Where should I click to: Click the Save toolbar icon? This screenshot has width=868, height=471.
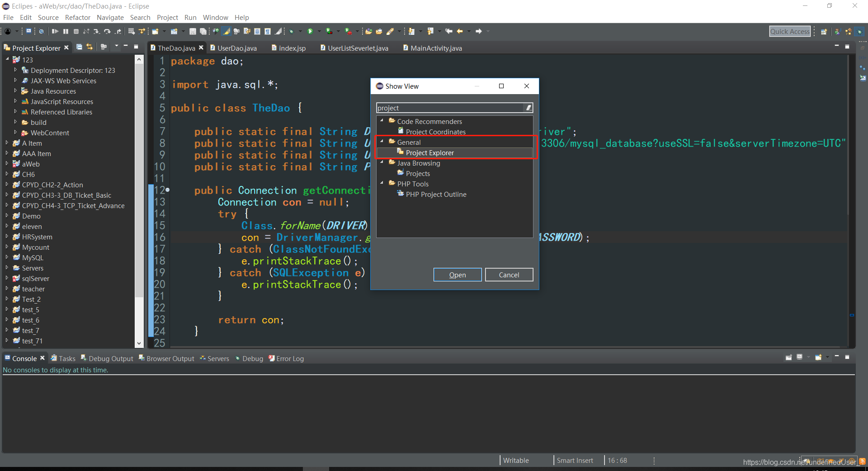[x=193, y=31]
